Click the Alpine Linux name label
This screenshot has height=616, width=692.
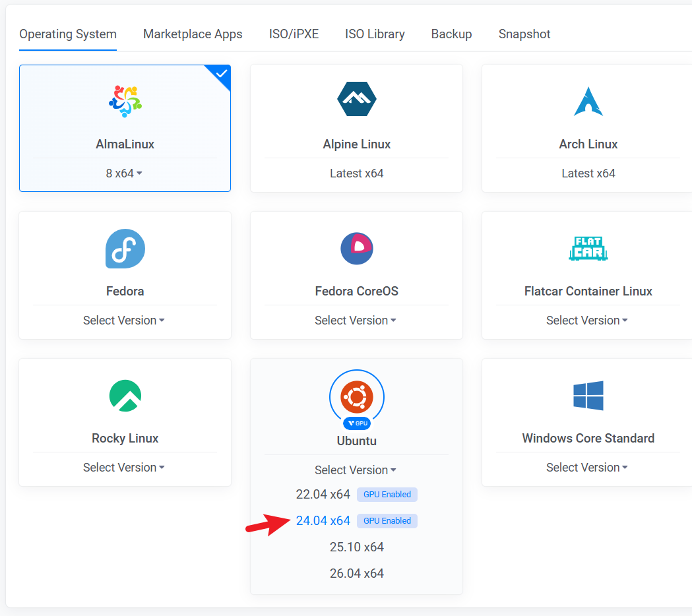click(x=357, y=144)
